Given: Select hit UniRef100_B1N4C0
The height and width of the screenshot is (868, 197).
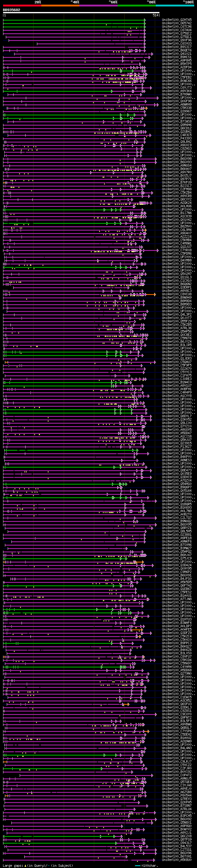Looking at the screenshot, I should pyautogui.click(x=177, y=382).
